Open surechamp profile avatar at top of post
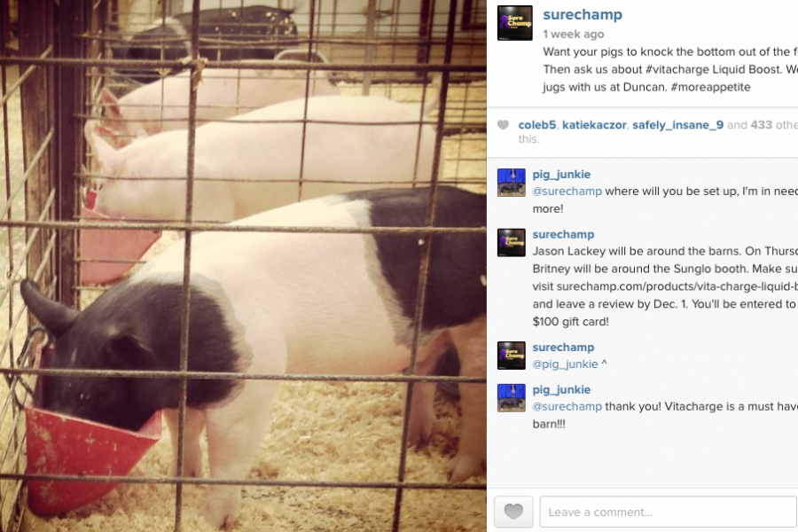The width and height of the screenshot is (798, 532). (514, 23)
